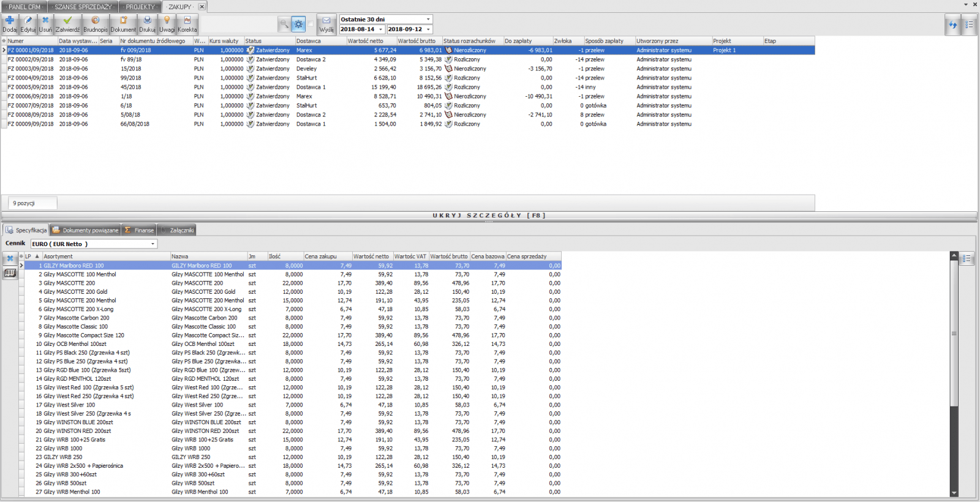The width and height of the screenshot is (980, 502).
Task: Click the Korekta correction icon
Action: 187,24
